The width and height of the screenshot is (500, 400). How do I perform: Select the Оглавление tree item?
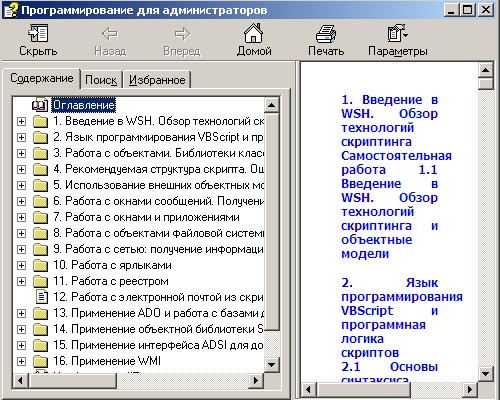[x=83, y=105]
